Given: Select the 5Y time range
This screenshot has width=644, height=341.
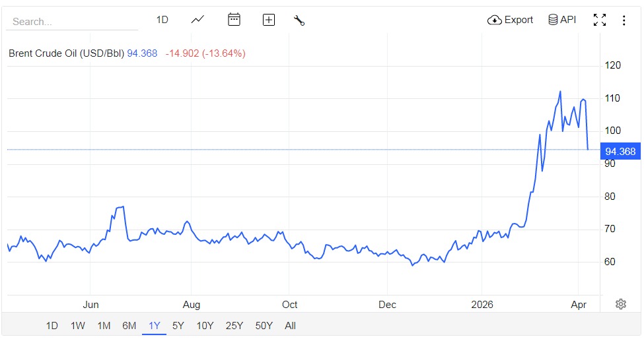Looking at the screenshot, I should click(x=178, y=325).
